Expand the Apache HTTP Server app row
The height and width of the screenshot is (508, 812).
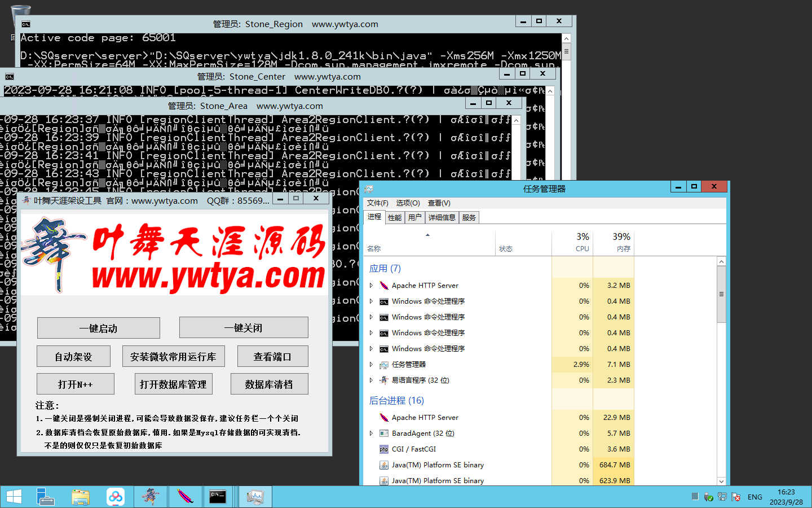pyautogui.click(x=371, y=286)
